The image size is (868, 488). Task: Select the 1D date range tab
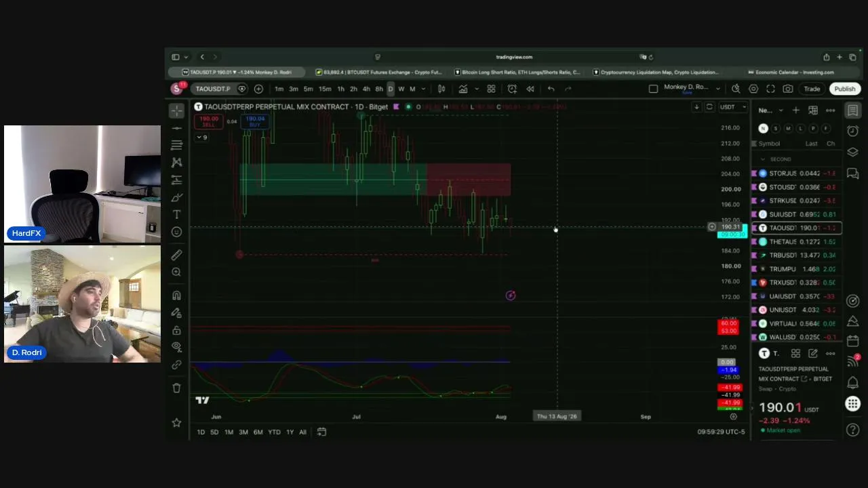(201, 432)
